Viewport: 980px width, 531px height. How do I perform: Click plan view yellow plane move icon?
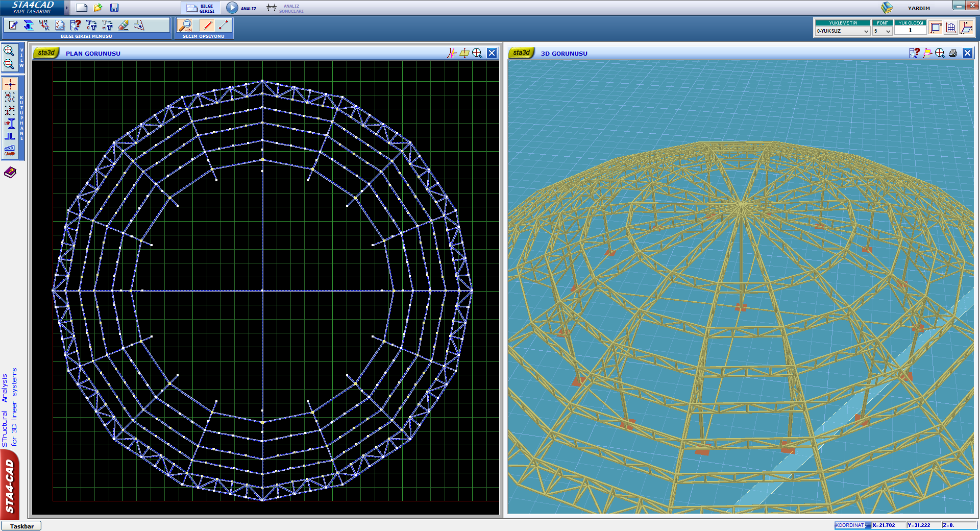click(x=464, y=53)
